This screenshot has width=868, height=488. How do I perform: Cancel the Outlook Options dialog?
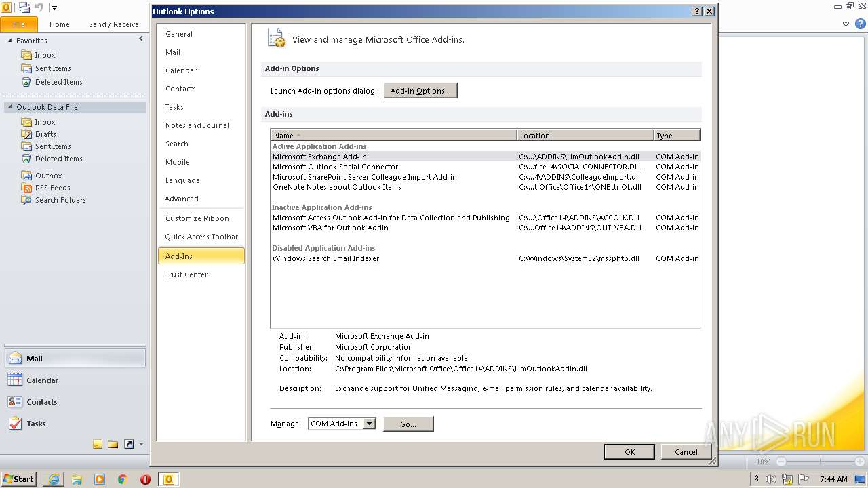point(686,452)
